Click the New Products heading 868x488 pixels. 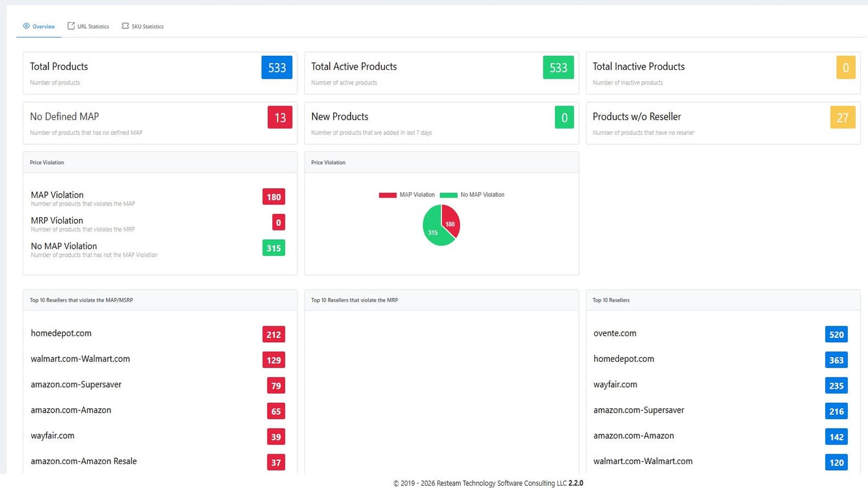click(x=340, y=117)
